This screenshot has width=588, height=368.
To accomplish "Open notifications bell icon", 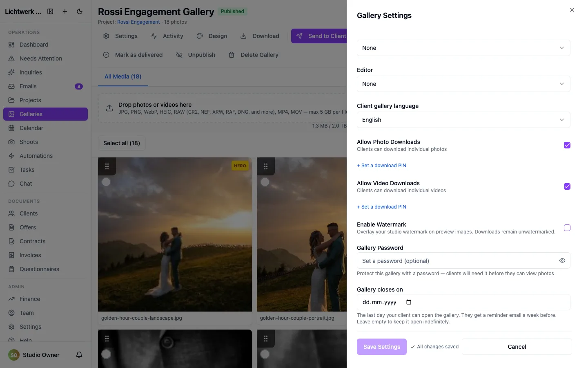I will tap(79, 355).
